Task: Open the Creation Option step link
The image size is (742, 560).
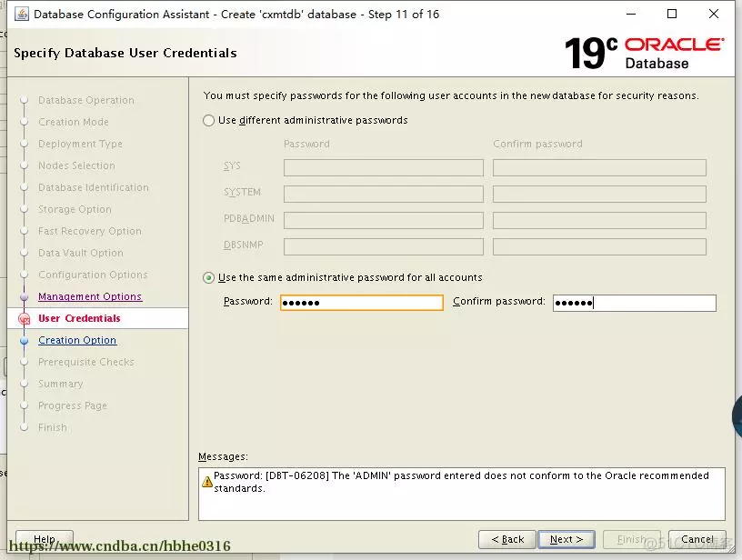Action: [77, 340]
